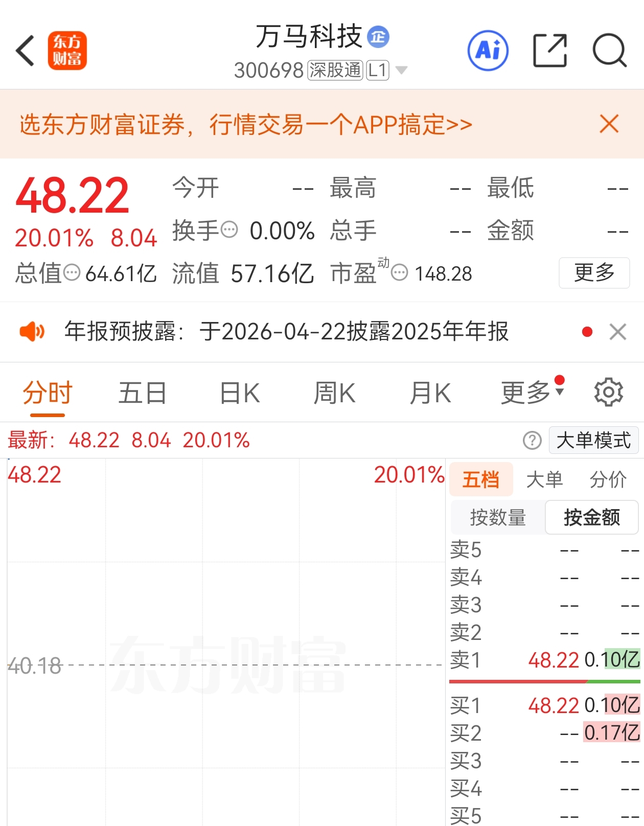
Task: Tap the info icon beside 总值
Action: (x=72, y=272)
